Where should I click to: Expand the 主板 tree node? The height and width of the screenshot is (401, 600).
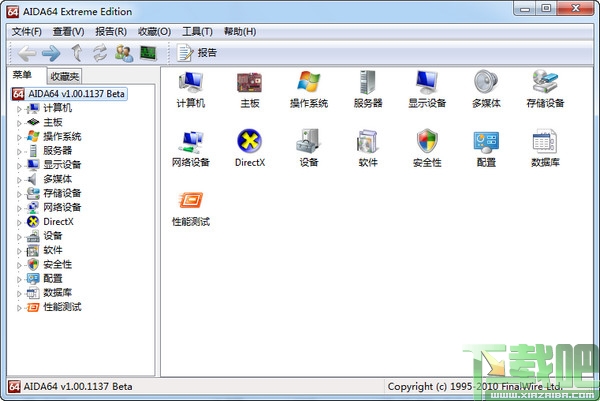point(19,123)
